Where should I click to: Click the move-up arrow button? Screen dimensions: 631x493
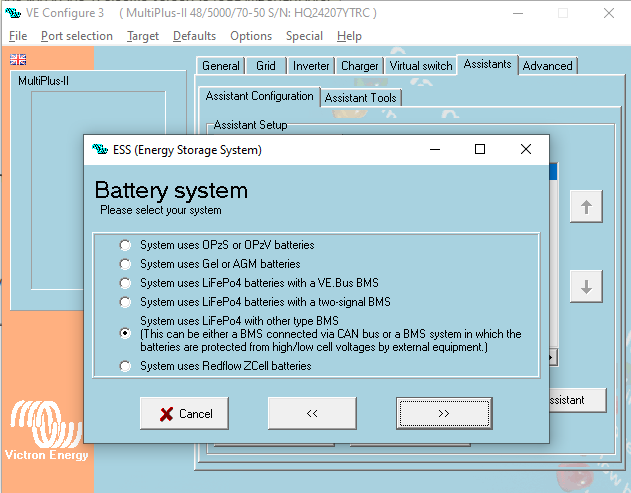[586, 207]
